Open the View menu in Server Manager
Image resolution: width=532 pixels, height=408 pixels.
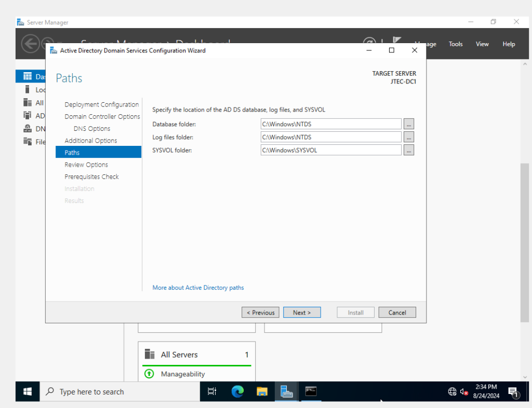pos(482,44)
